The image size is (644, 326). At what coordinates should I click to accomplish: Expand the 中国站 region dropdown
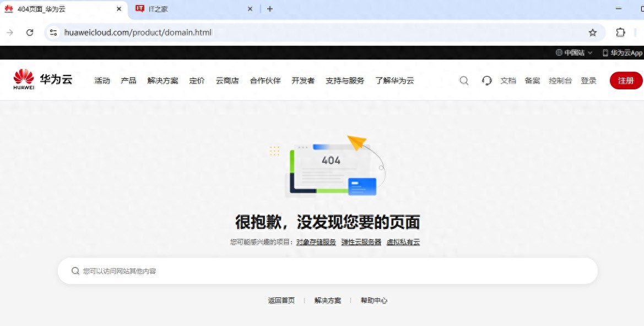point(574,53)
